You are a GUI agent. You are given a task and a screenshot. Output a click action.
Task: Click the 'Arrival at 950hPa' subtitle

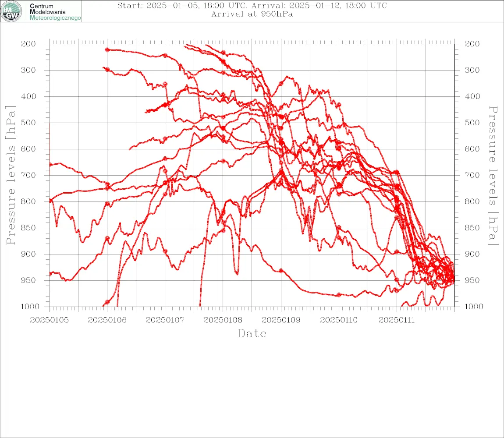(252, 14)
